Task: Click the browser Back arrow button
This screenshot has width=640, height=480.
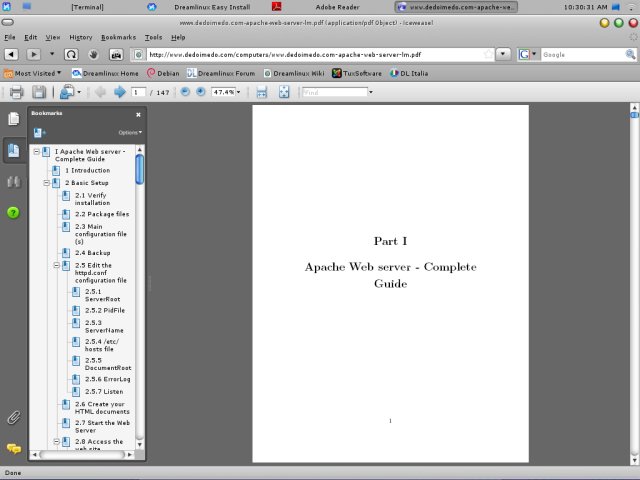Action: (x=11, y=54)
